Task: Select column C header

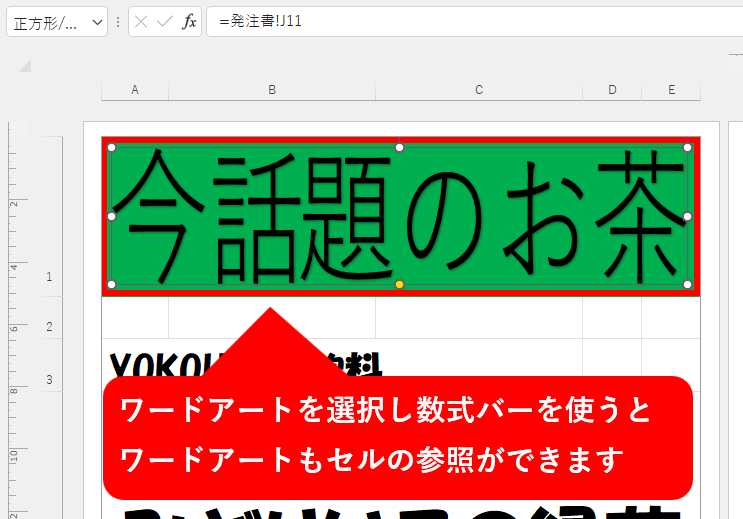Action: [x=479, y=90]
